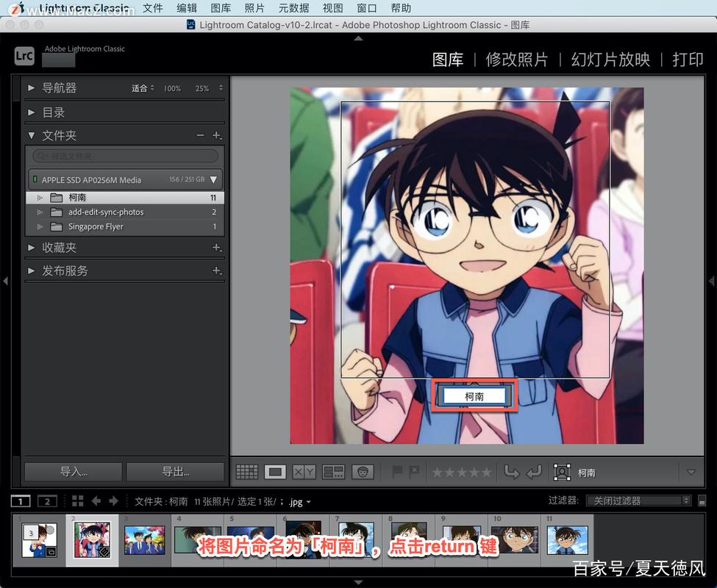This screenshot has width=717, height=588.
Task: Switch to Survey view icon
Action: [x=333, y=472]
